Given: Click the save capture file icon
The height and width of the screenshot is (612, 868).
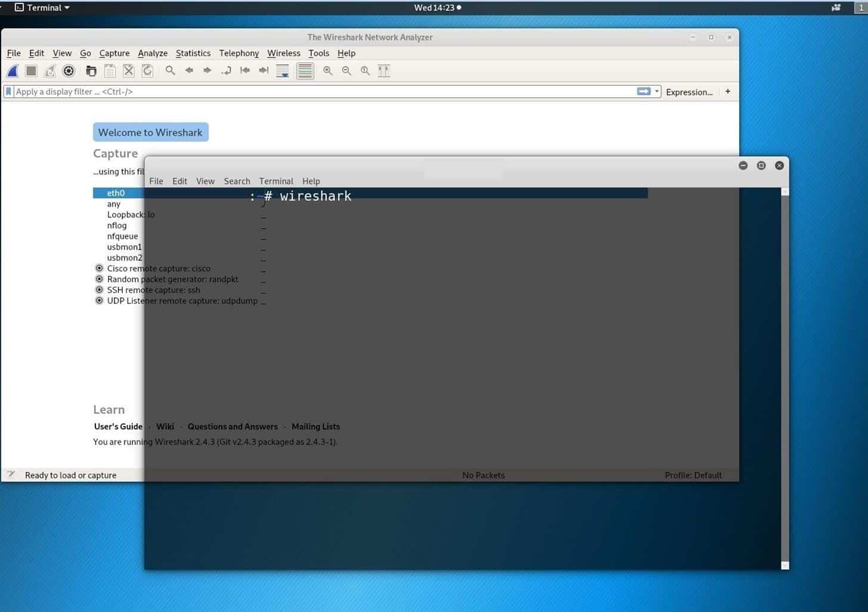Looking at the screenshot, I should click(x=110, y=71).
